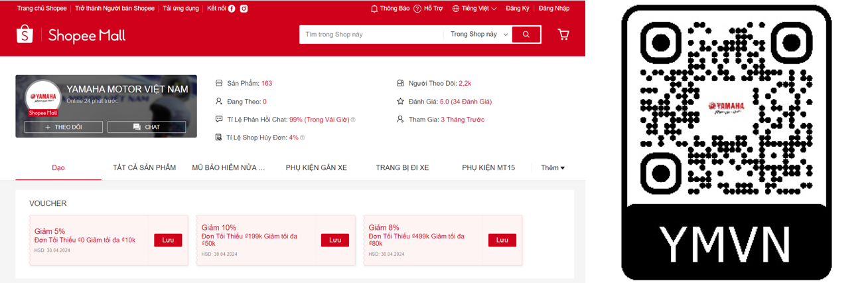The height and width of the screenshot is (283, 868).
Task: Click the Shopee Mall wordmark
Action: click(87, 35)
